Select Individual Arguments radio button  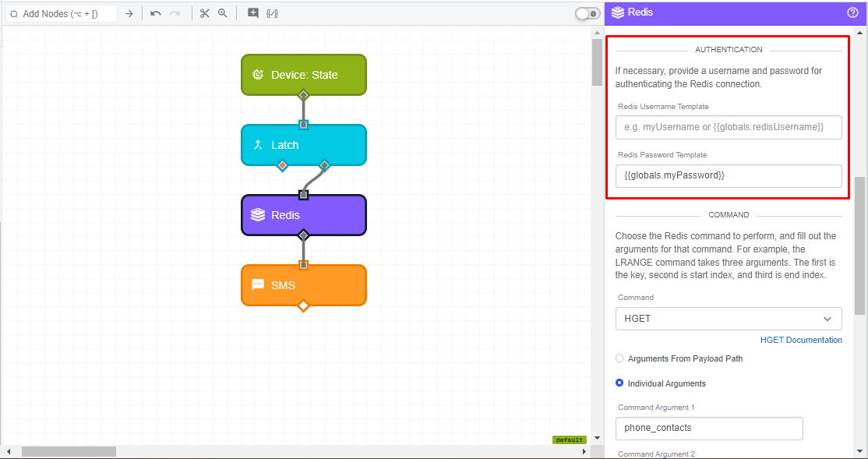619,383
